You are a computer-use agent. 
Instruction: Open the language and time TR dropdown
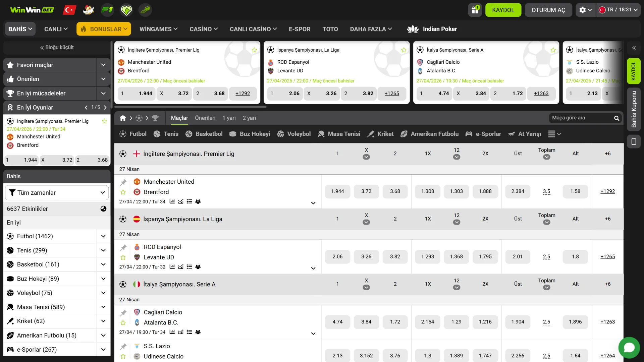[x=618, y=10]
